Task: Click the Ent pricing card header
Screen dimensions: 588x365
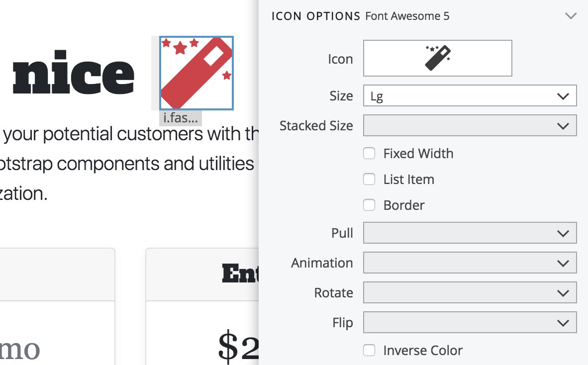Action: tap(202, 274)
